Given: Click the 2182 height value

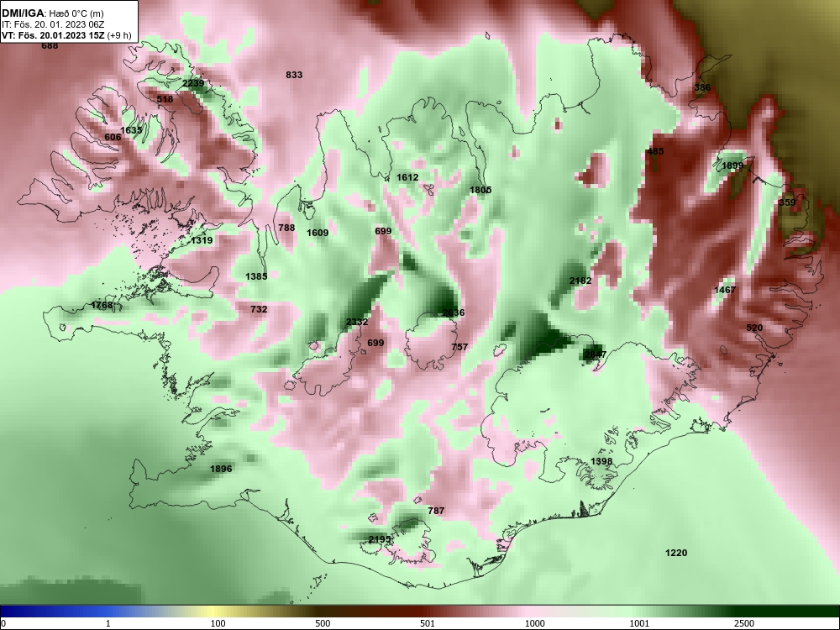Looking at the screenshot, I should (x=580, y=281).
